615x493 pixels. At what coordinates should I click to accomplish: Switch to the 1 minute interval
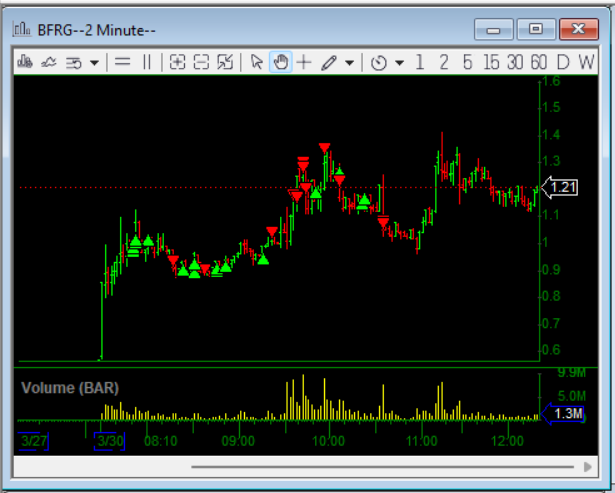click(x=420, y=62)
